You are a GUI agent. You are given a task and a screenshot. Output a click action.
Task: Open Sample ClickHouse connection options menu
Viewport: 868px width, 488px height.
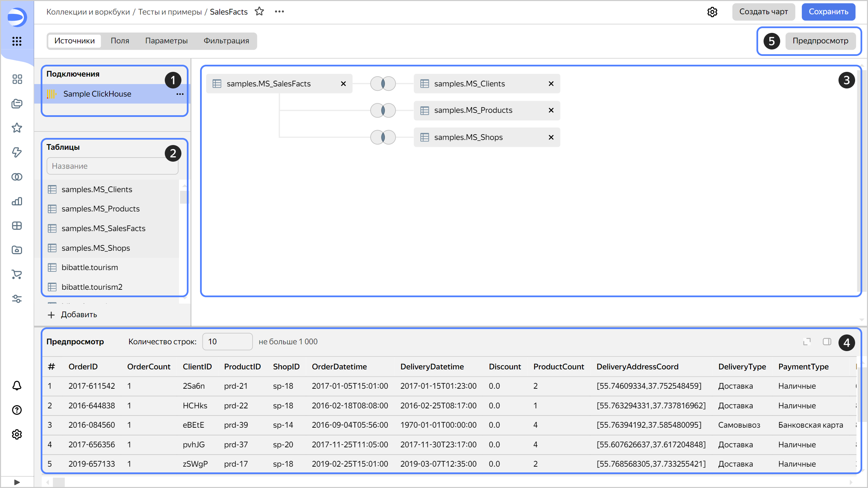point(180,94)
